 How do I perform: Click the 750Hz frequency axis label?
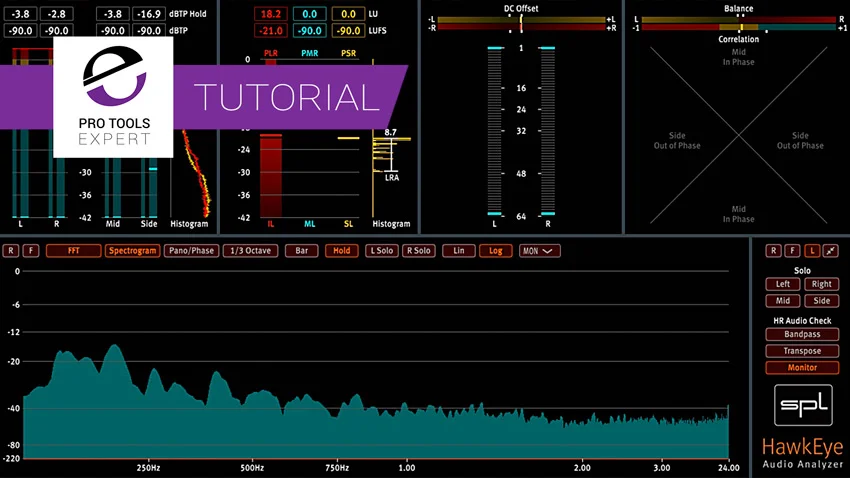pos(337,468)
